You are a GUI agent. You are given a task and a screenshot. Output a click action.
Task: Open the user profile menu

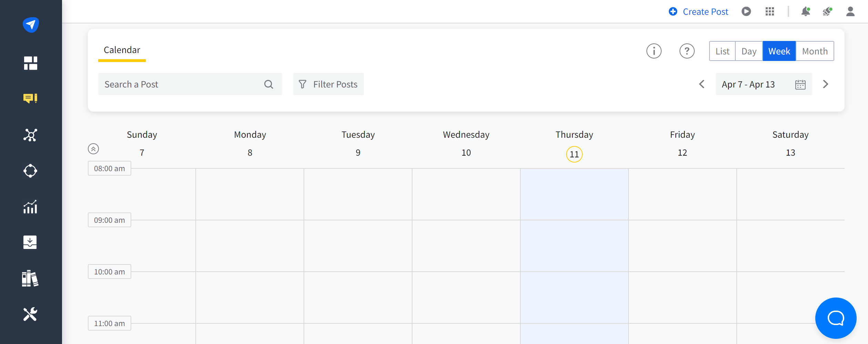(850, 11)
